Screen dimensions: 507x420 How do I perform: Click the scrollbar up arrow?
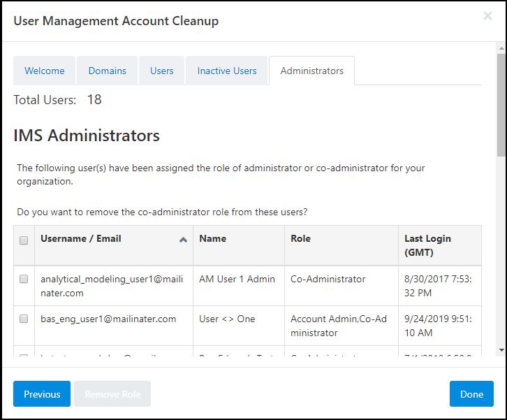pyautogui.click(x=501, y=48)
